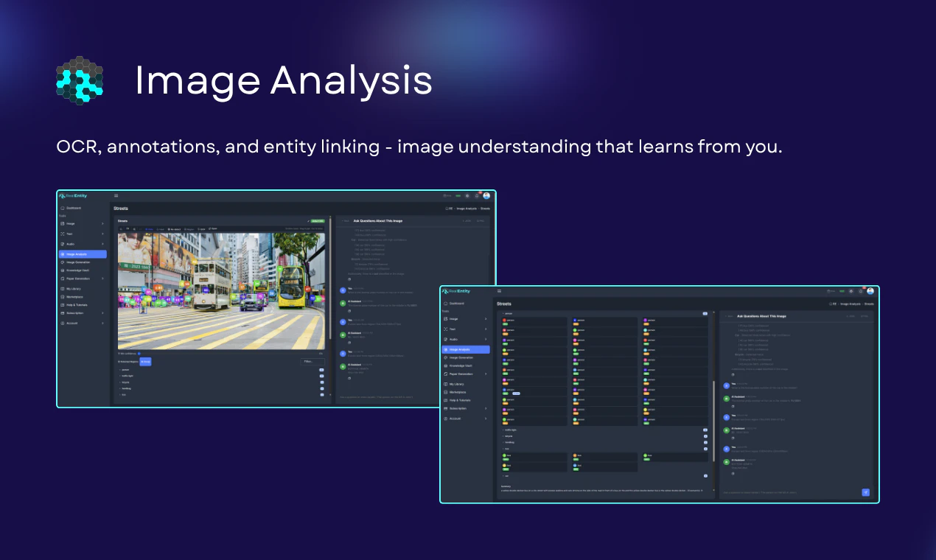The height and width of the screenshot is (560, 936).
Task: Click the RealEntity hexagon logo beside the title
Action: coord(80,81)
